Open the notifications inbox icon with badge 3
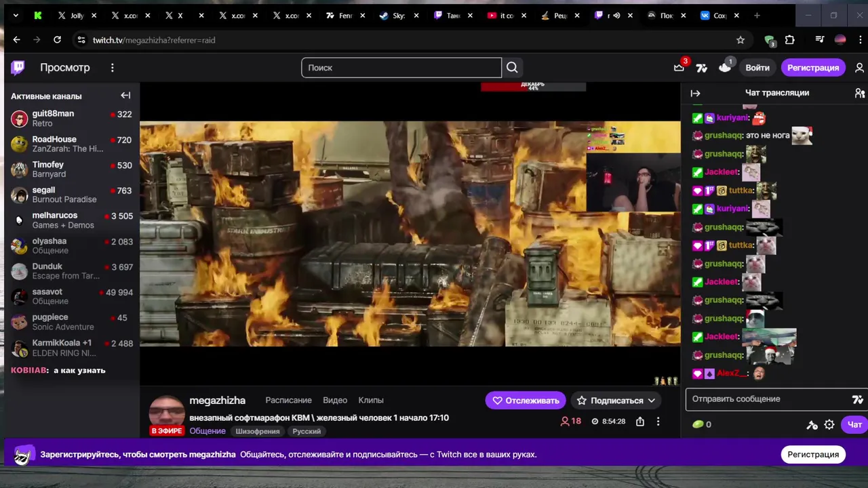This screenshot has height=488, width=868. [x=679, y=67]
